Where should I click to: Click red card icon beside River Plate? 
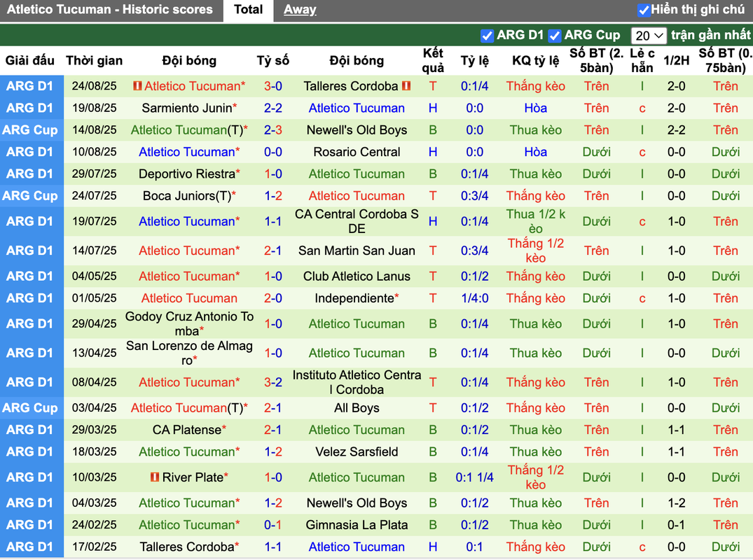pyautogui.click(x=155, y=477)
